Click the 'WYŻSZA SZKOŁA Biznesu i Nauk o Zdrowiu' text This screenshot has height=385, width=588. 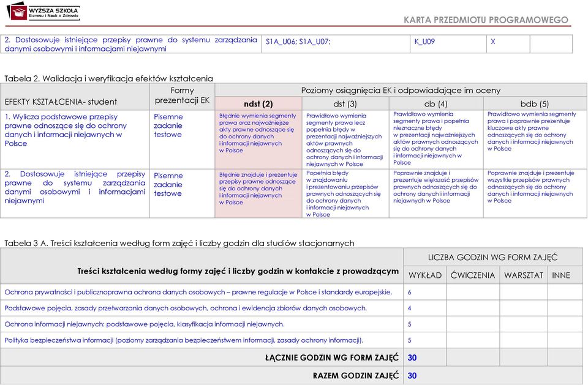[54, 13]
